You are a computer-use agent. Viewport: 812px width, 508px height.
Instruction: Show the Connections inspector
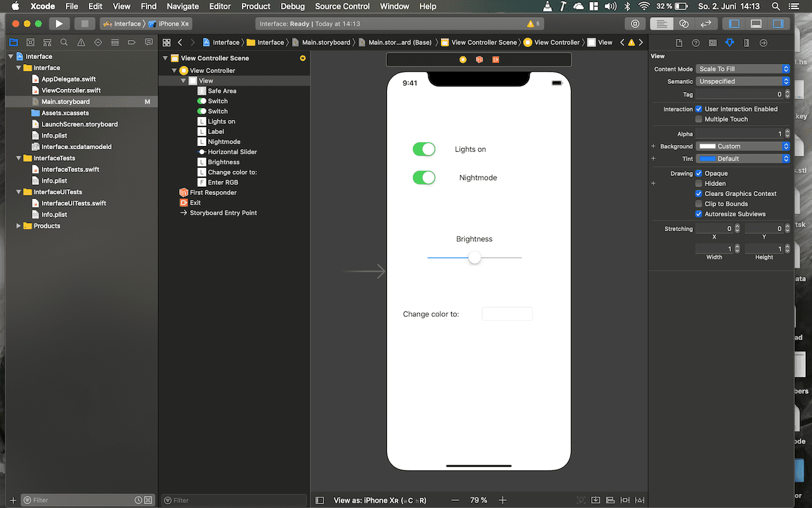pyautogui.click(x=763, y=43)
